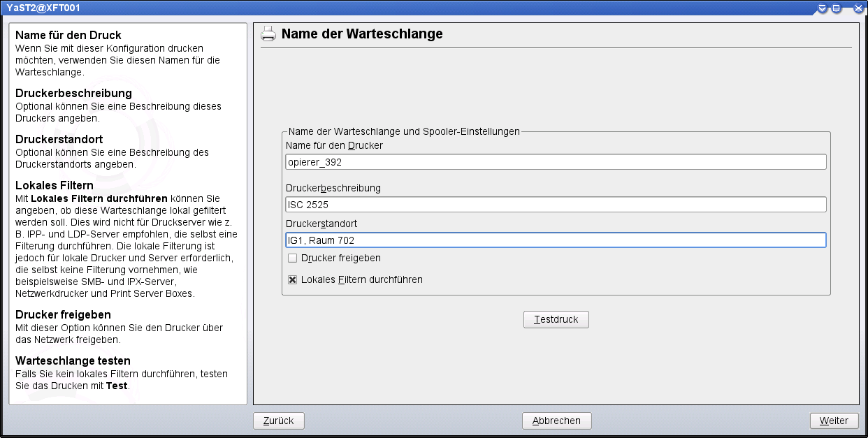Viewport: 868px width, 438px height.
Task: Maximize the YaST2 window
Action: tap(835, 8)
